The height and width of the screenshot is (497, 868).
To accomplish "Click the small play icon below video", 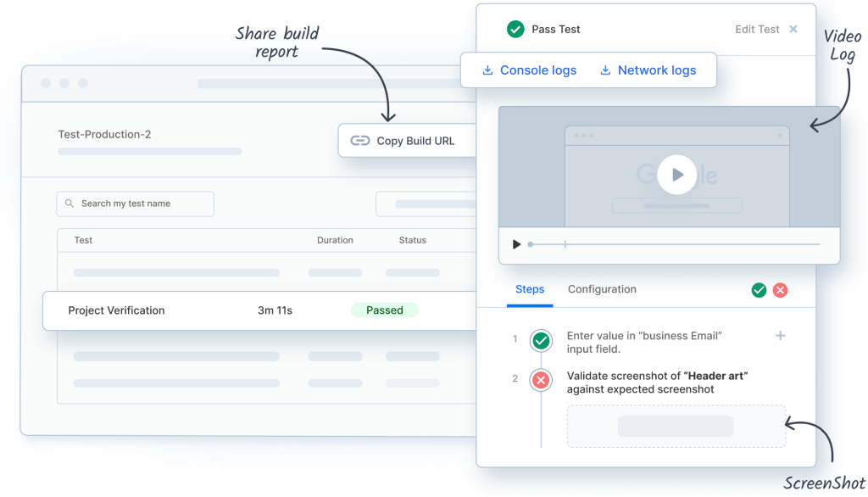I will click(x=516, y=244).
